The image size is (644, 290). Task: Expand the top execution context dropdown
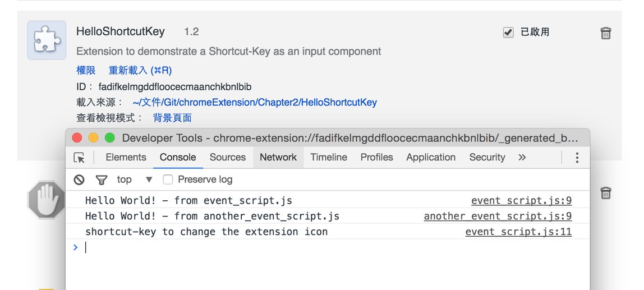click(135, 179)
